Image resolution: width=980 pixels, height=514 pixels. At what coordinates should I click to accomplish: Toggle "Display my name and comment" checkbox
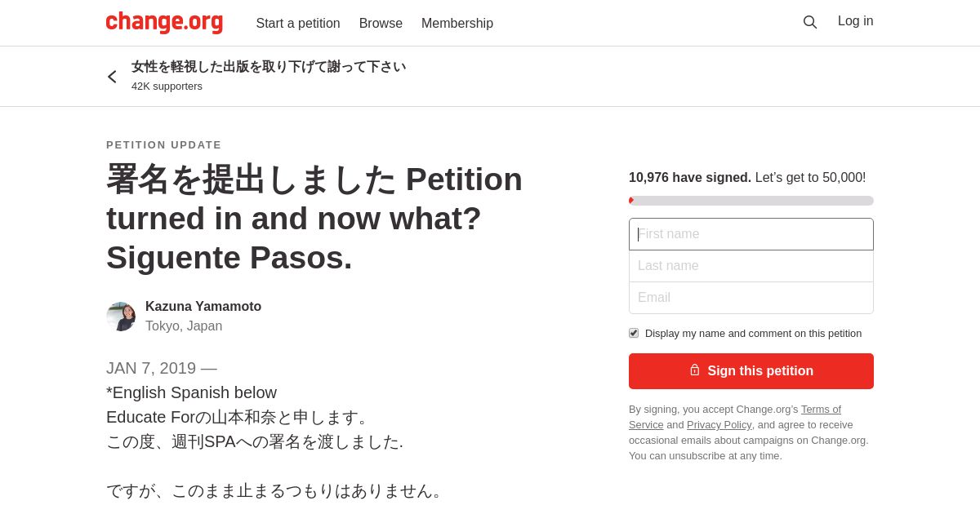pyautogui.click(x=634, y=333)
